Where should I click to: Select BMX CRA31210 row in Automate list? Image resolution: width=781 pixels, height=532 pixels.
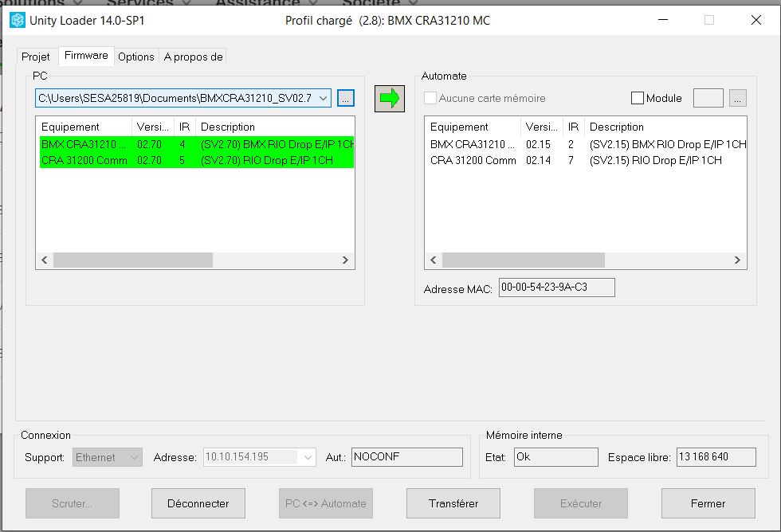pos(587,144)
